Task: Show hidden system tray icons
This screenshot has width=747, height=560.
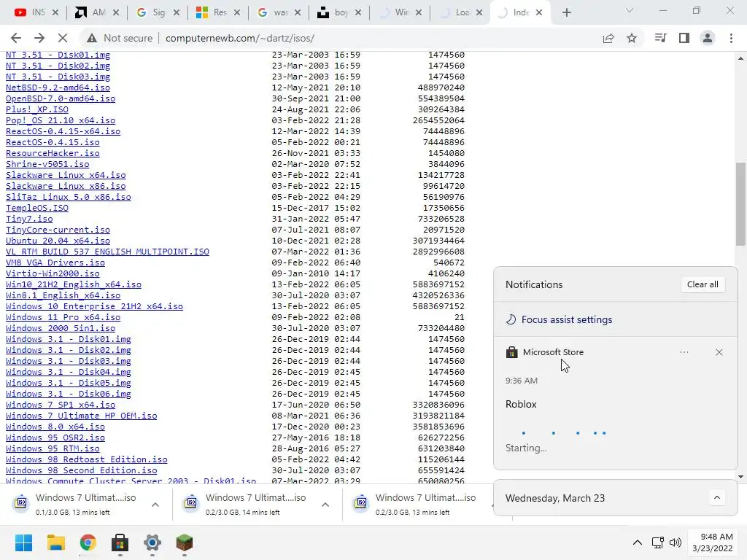Action: click(x=638, y=542)
